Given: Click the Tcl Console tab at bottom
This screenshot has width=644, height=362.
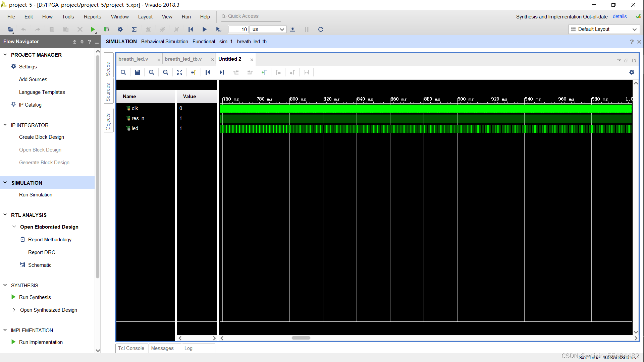Looking at the screenshot, I should tap(131, 348).
